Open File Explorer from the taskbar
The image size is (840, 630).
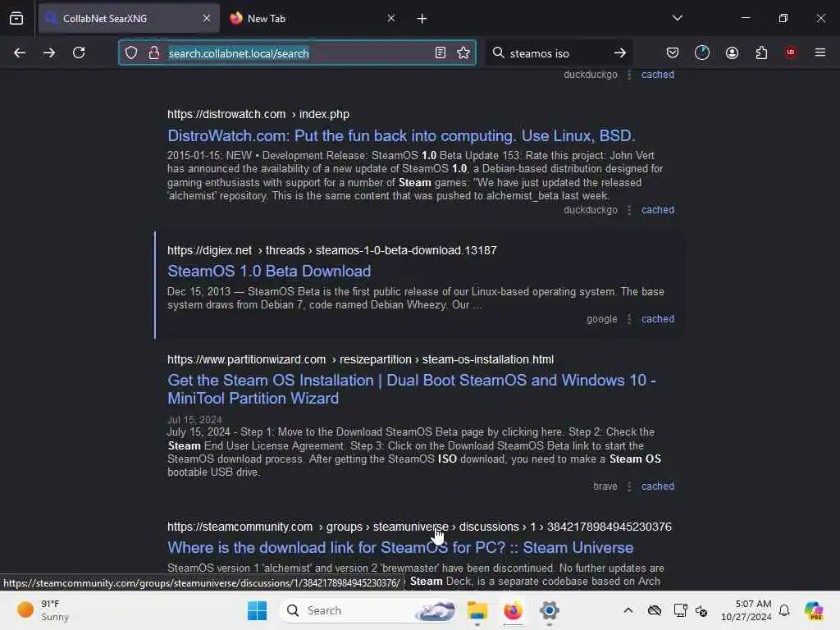(477, 610)
